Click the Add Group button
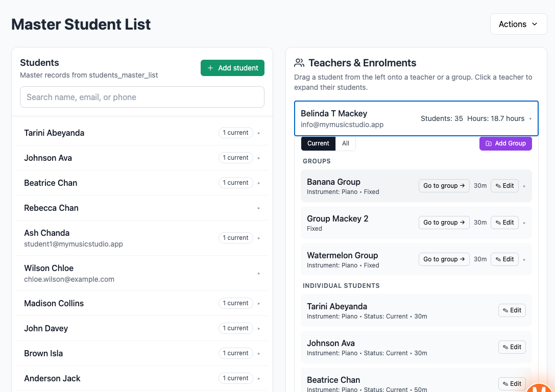This screenshot has height=392, width=555. pos(505,143)
